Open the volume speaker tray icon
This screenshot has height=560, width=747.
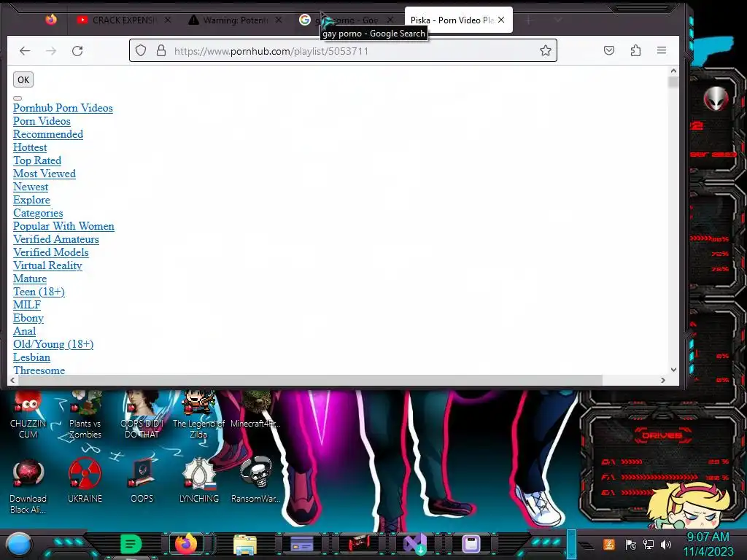coord(666,544)
